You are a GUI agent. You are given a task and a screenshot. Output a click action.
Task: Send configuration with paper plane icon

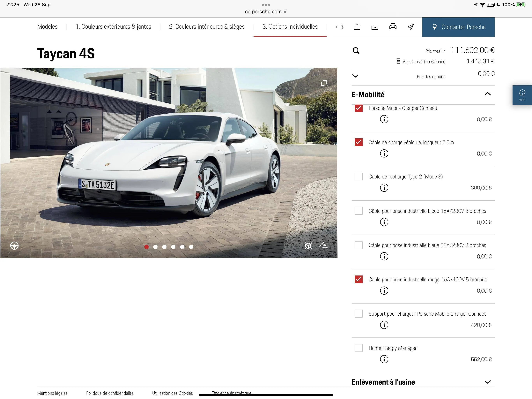click(410, 27)
